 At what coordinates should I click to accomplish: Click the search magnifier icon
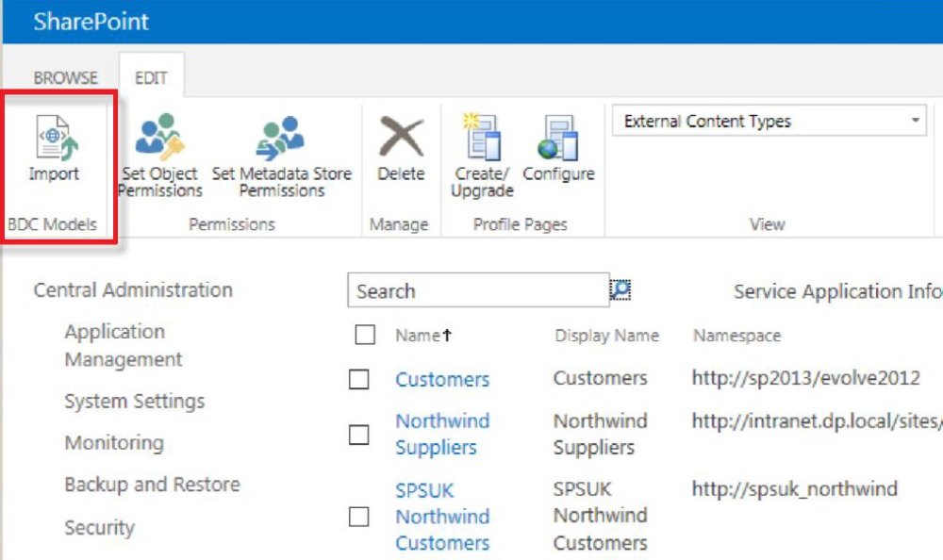tap(620, 290)
